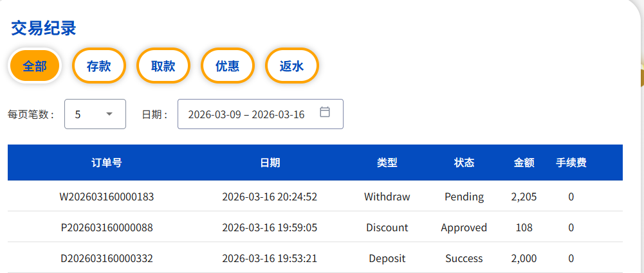Click the amount 108

(524, 227)
